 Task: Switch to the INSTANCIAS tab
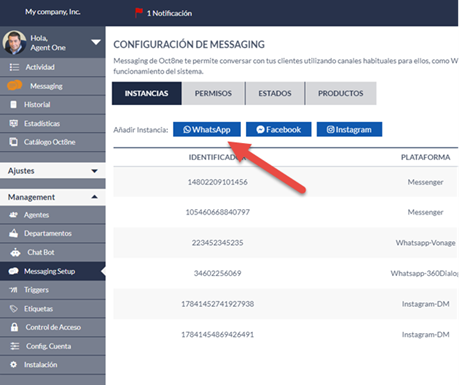tap(147, 93)
